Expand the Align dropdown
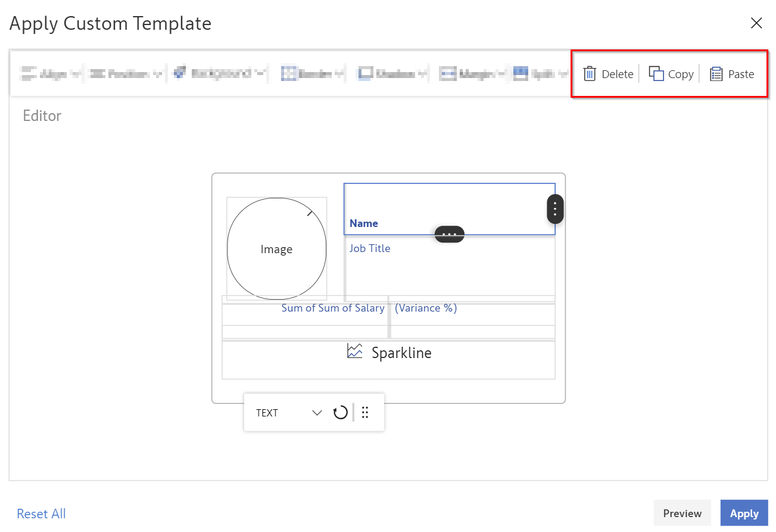Screen dimensions: 776x532 pyautogui.click(x=51, y=74)
